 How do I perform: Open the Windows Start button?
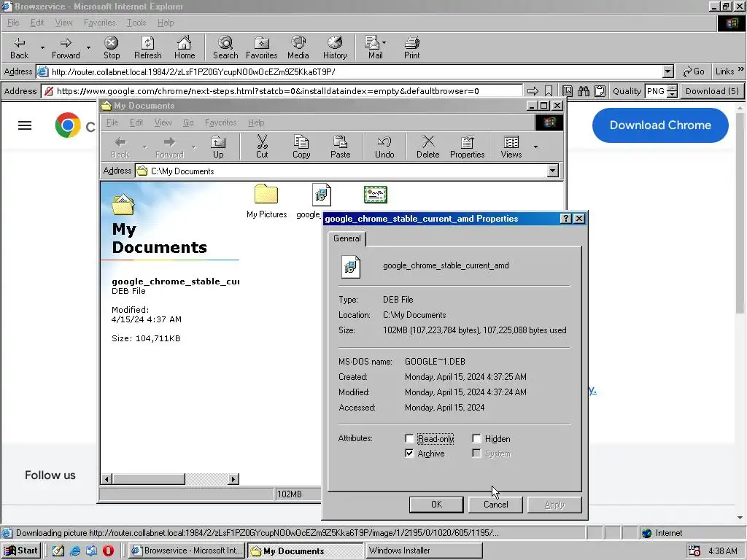(21, 551)
